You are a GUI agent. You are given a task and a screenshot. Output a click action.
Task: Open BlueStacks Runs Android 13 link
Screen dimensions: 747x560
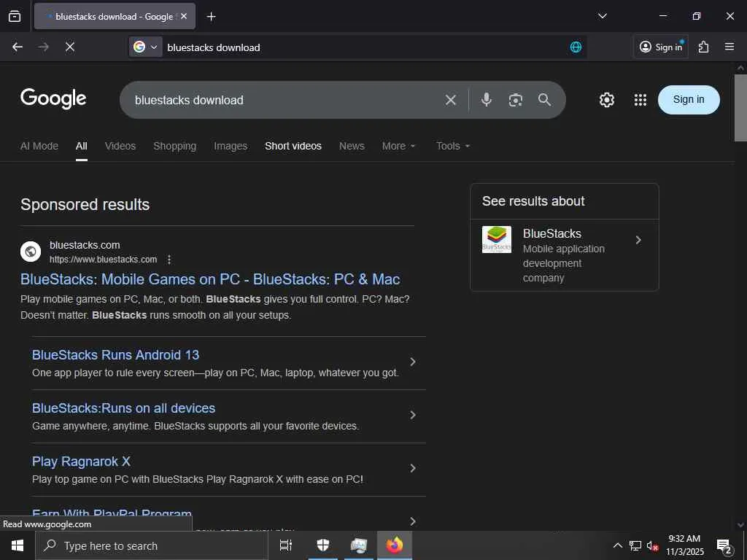116,355
